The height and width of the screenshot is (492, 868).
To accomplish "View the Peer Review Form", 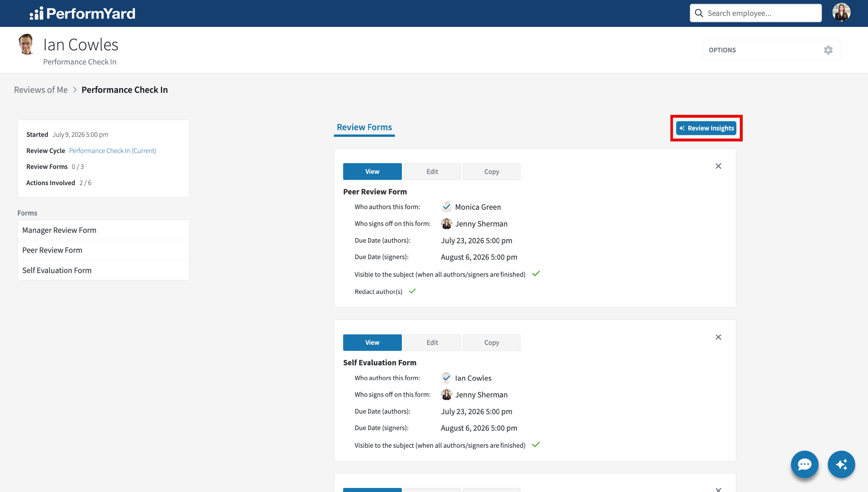I will [372, 171].
